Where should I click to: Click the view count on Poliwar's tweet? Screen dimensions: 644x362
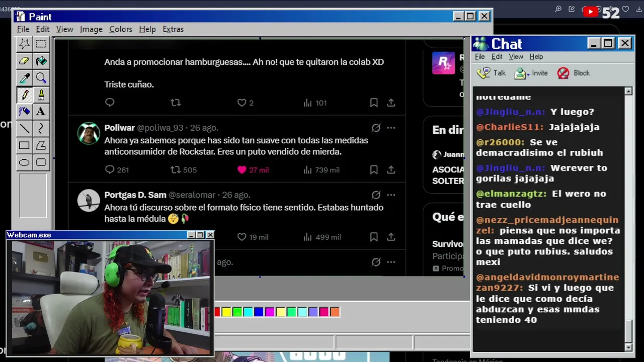tap(321, 170)
